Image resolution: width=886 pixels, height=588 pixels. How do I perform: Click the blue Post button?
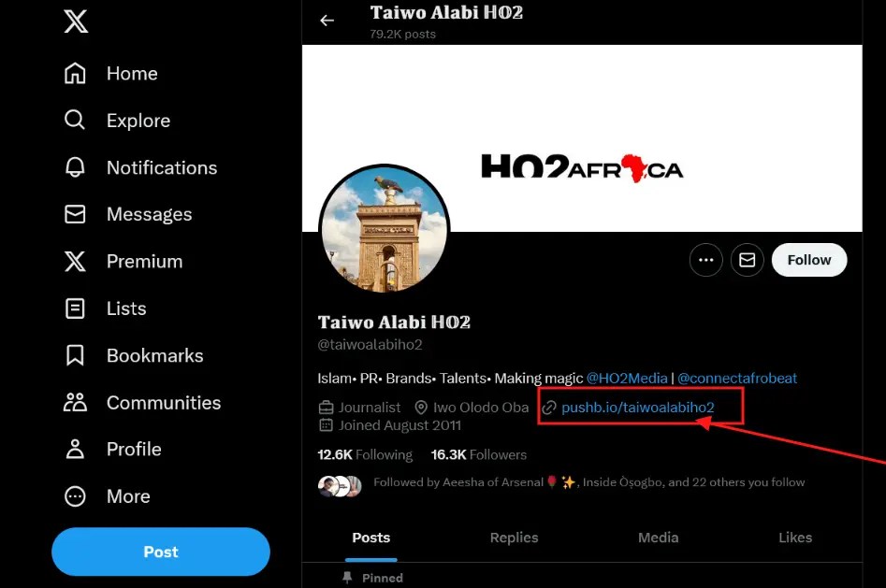[x=161, y=552]
